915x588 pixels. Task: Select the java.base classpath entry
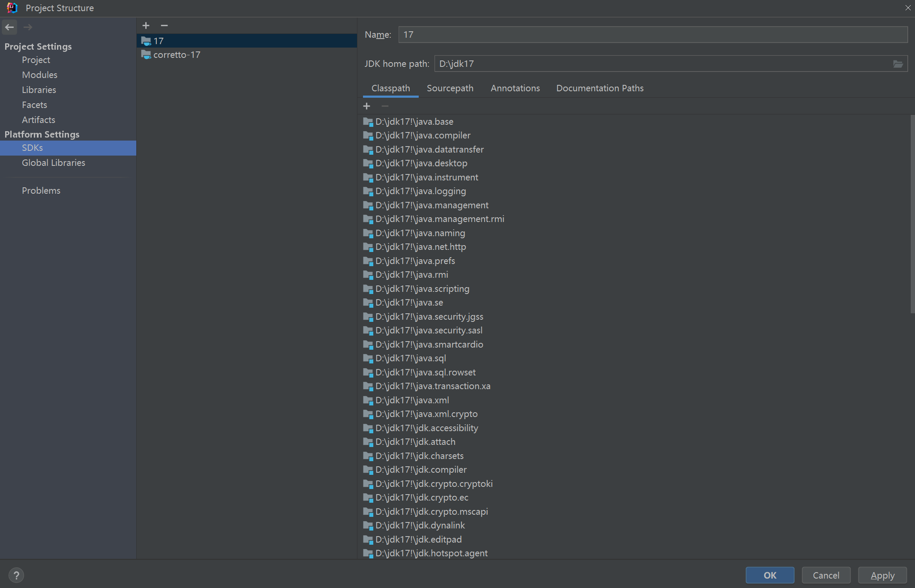point(414,121)
